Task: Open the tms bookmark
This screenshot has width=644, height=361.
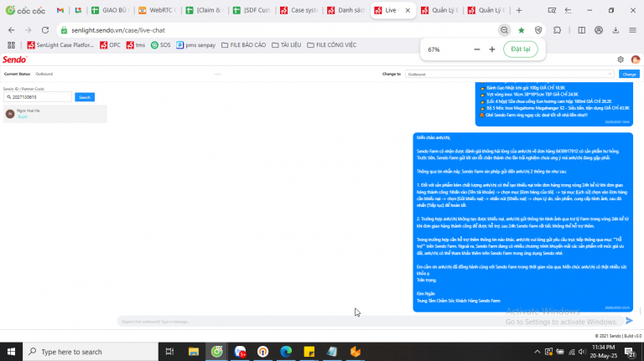Action: coord(136,45)
